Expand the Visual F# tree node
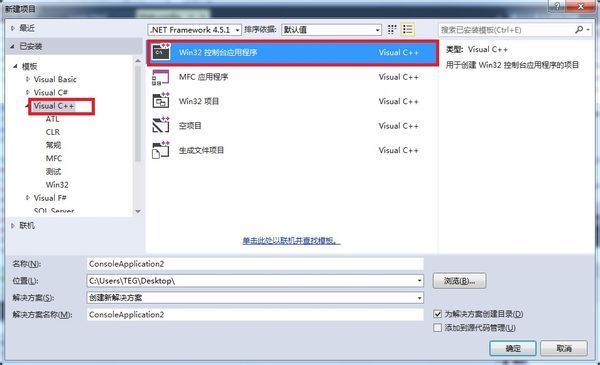This screenshot has height=365, width=600. [x=28, y=197]
